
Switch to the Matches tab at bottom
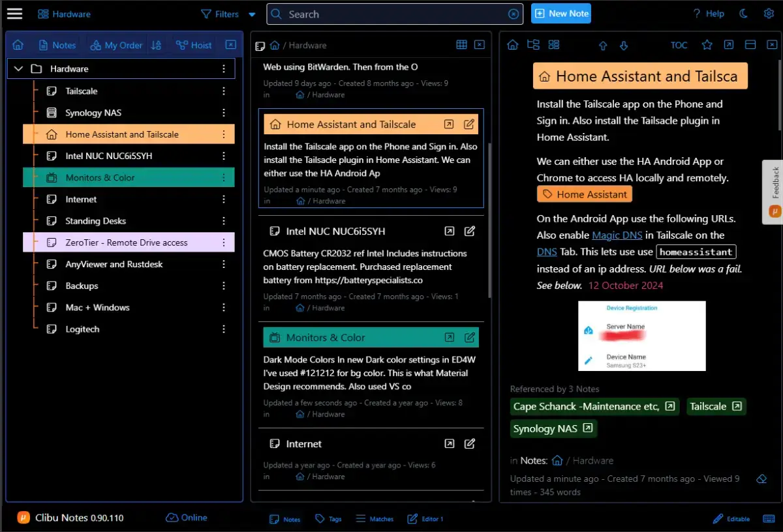coord(375,519)
